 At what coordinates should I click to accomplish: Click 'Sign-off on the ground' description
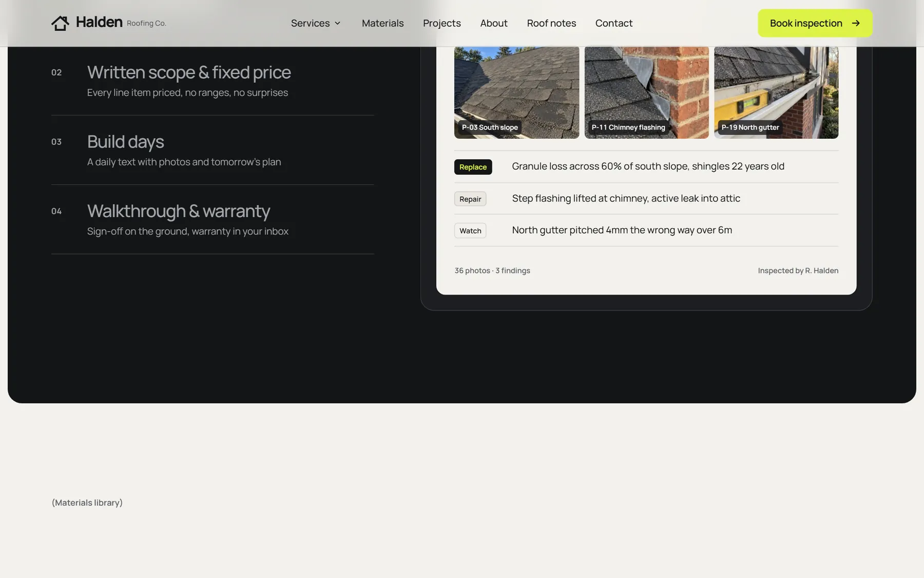(x=187, y=231)
